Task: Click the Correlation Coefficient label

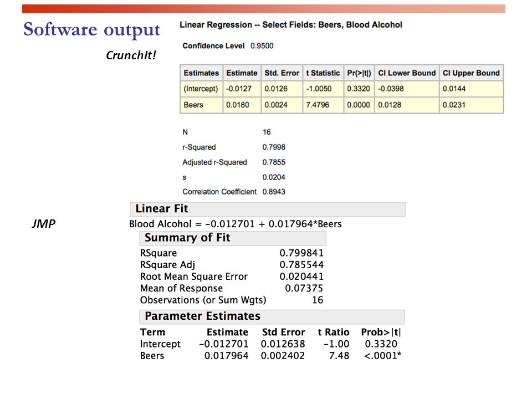Action: pyautogui.click(x=219, y=192)
